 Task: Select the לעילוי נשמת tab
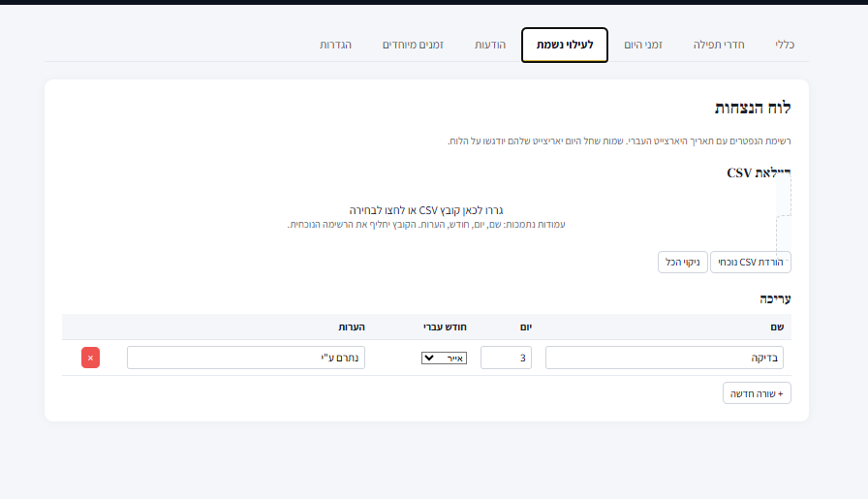click(565, 46)
